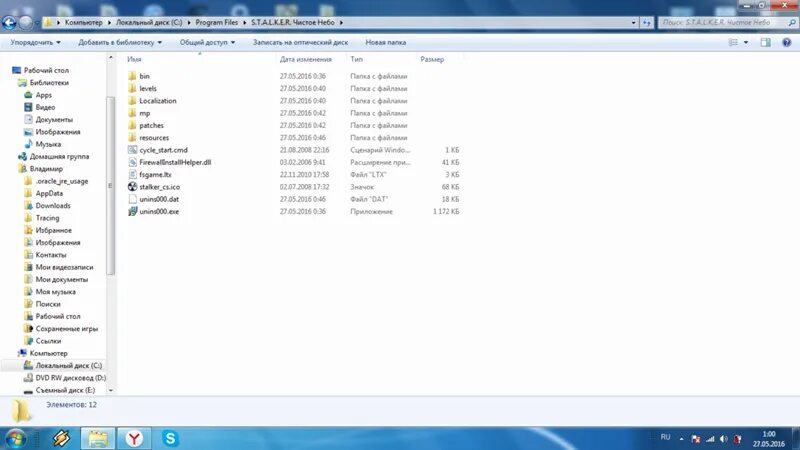Open address bar history dropdown arrow
The width and height of the screenshot is (800, 450).
pyautogui.click(x=634, y=22)
